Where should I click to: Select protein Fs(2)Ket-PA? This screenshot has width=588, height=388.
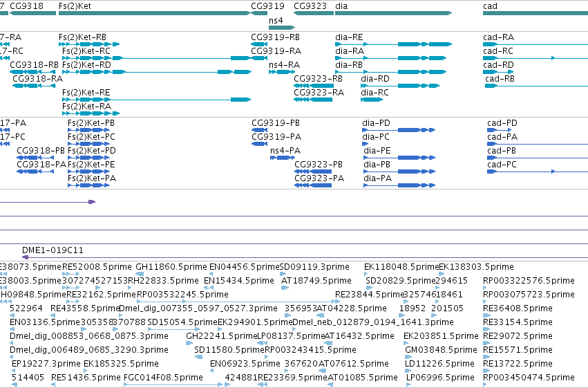pyautogui.click(x=89, y=186)
